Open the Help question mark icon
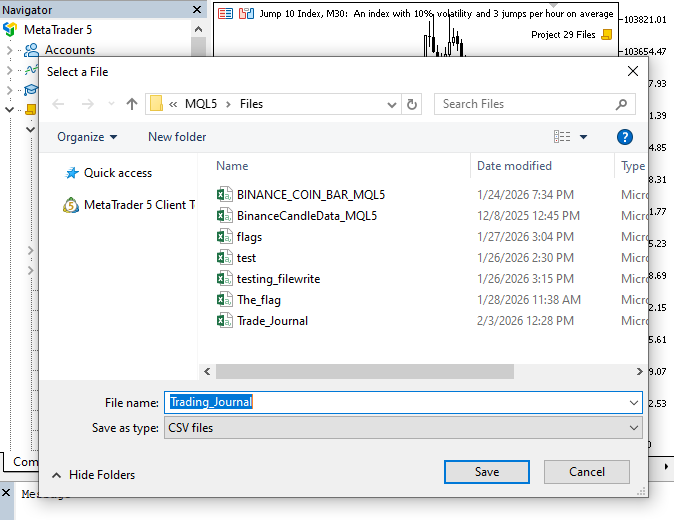The image size is (674, 520). point(625,137)
